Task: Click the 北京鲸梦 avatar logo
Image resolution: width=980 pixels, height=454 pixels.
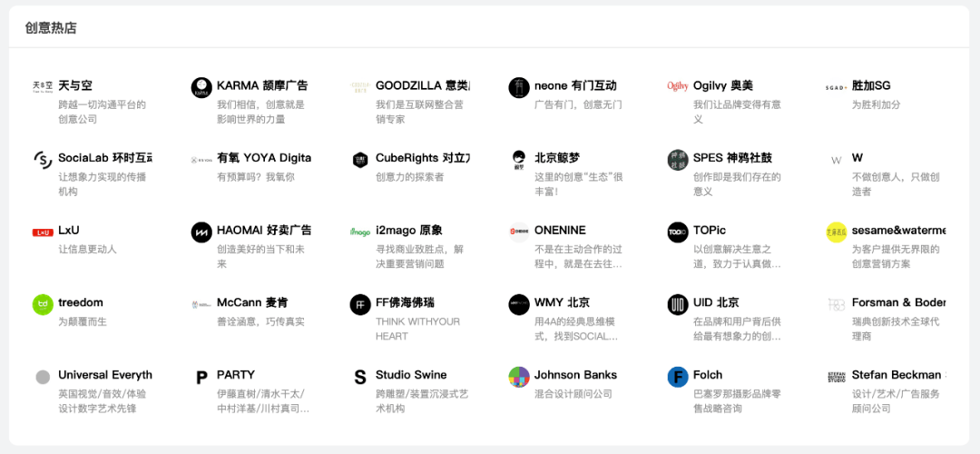Action: click(519, 160)
